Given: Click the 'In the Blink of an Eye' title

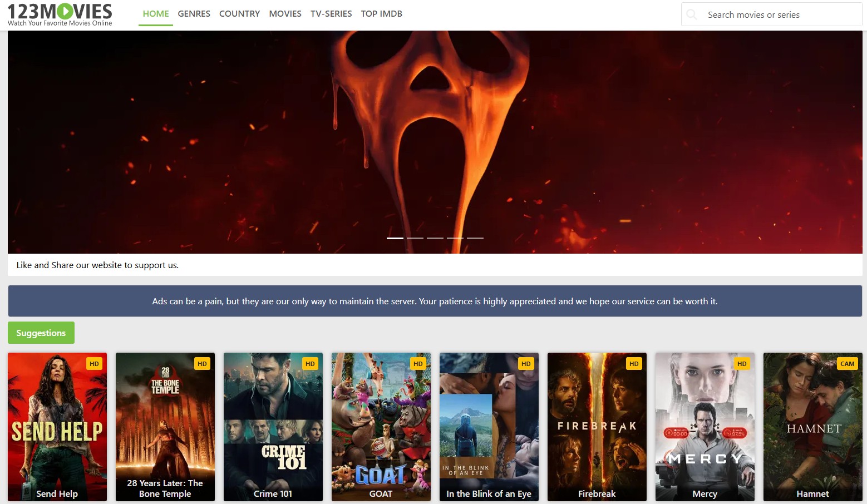Looking at the screenshot, I should point(489,493).
